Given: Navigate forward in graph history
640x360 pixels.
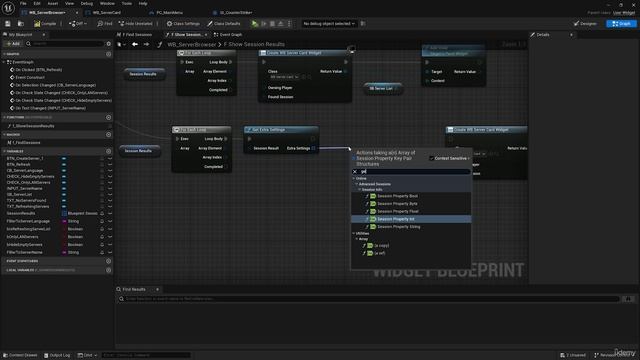Looking at the screenshot, I should (146, 44).
